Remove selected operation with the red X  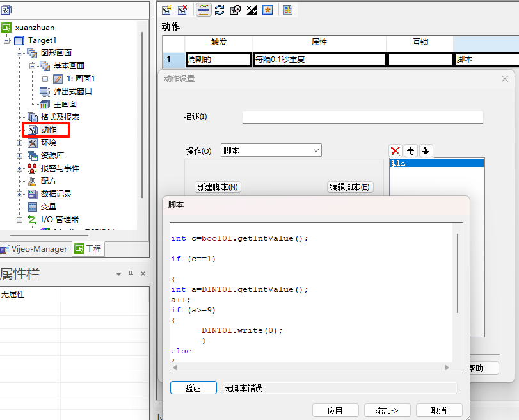tap(395, 151)
